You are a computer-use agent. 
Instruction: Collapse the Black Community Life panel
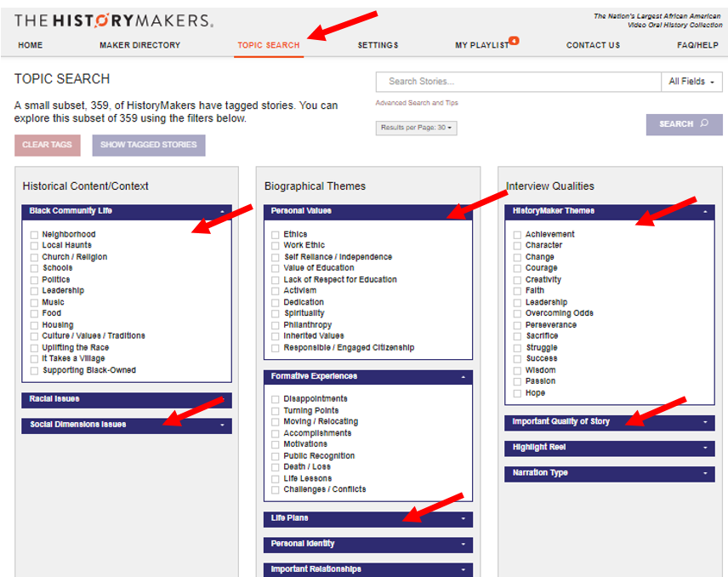(222, 211)
